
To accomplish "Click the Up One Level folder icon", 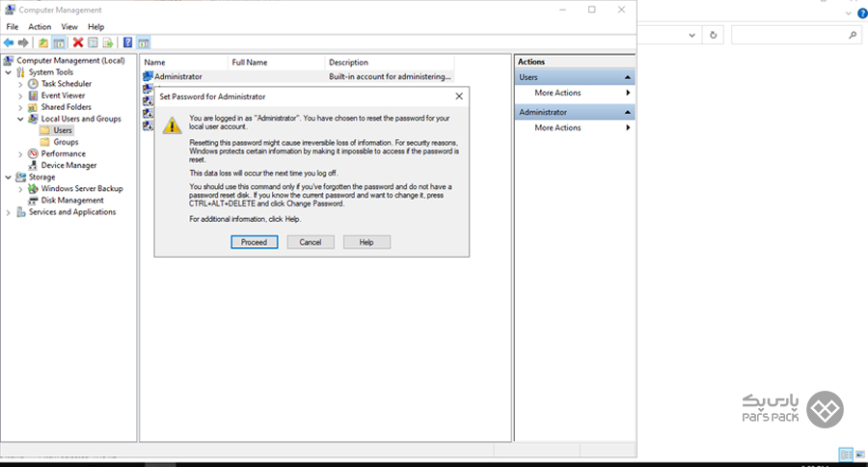I will coord(43,42).
